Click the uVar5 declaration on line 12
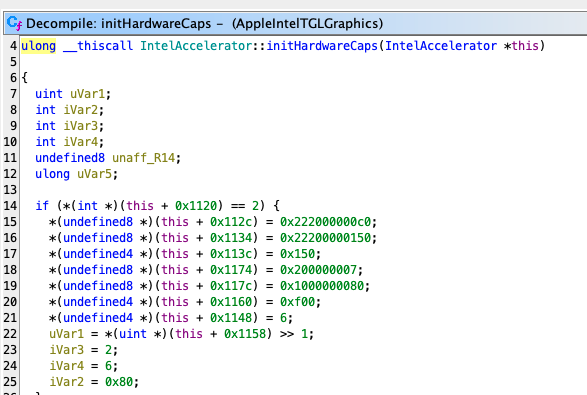587x395 pixels. click(x=95, y=174)
